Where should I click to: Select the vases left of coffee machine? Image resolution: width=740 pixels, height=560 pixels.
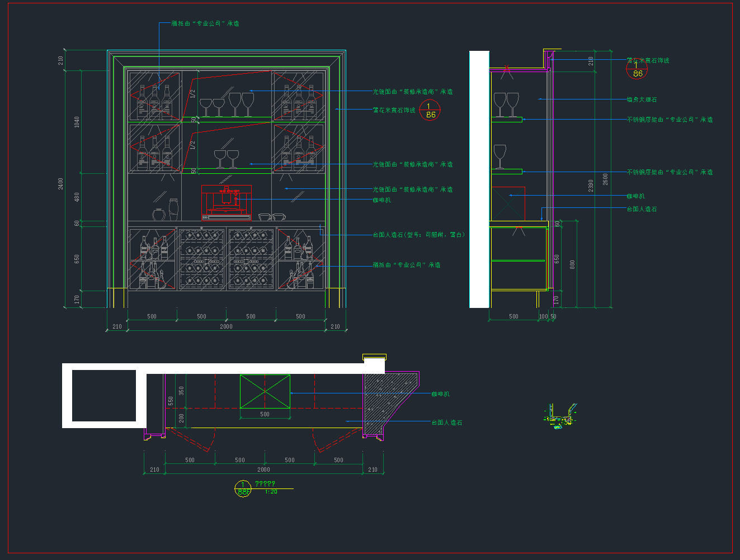click(166, 211)
